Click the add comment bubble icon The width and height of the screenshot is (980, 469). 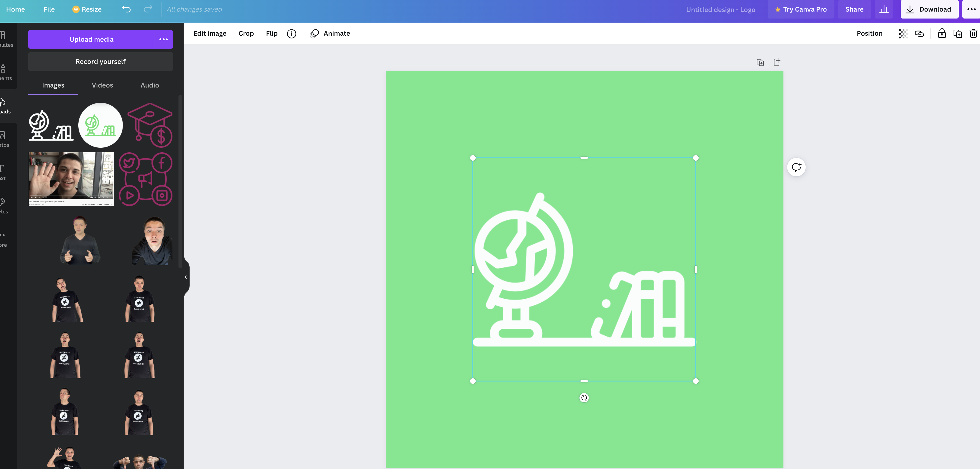pyautogui.click(x=796, y=167)
